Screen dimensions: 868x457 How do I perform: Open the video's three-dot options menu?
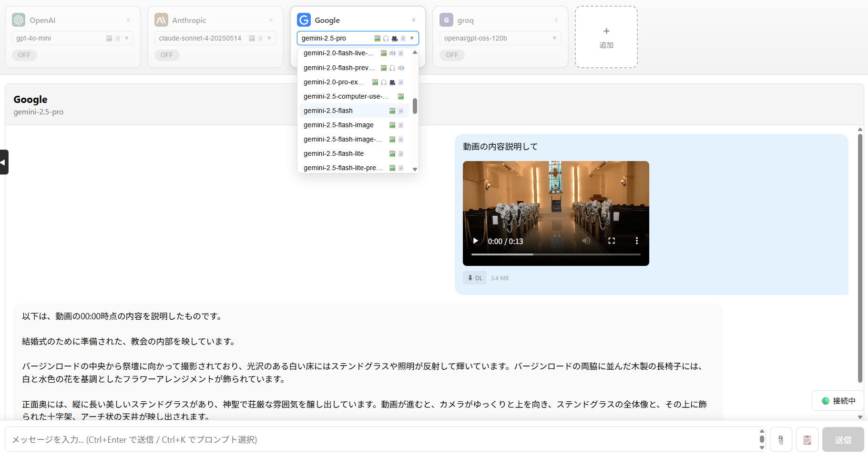point(636,241)
